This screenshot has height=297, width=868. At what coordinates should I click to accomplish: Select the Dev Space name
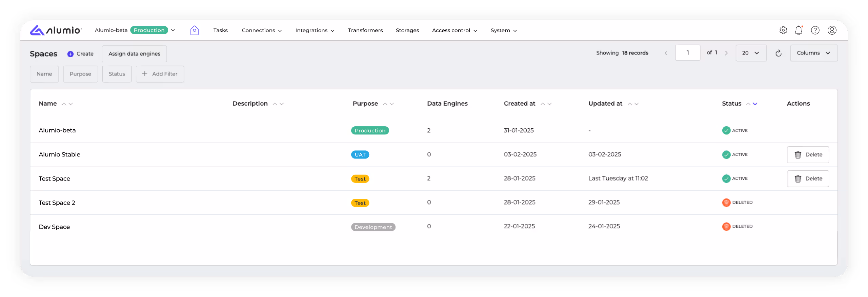coord(54,227)
